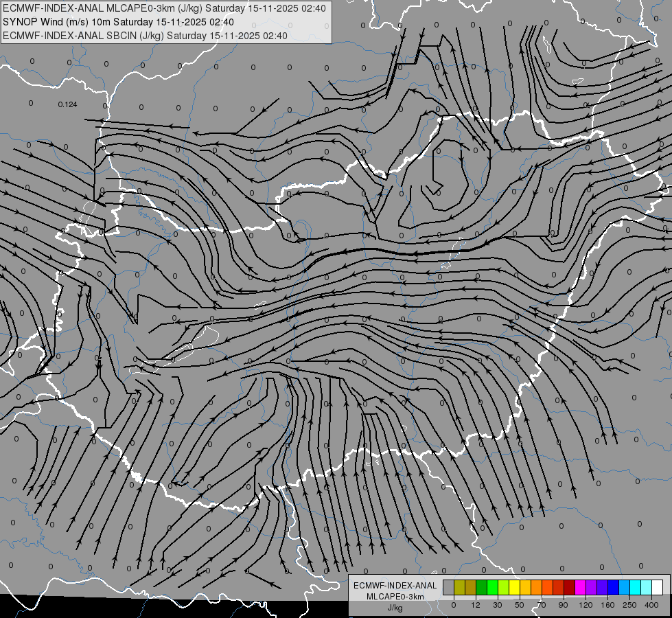Viewport: 672px width, 618px height.
Task: Click the gray swatch in the legend
Action: click(x=449, y=587)
